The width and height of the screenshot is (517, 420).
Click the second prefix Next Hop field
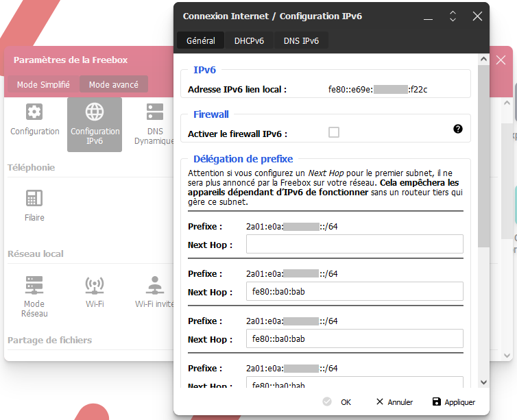(x=354, y=291)
